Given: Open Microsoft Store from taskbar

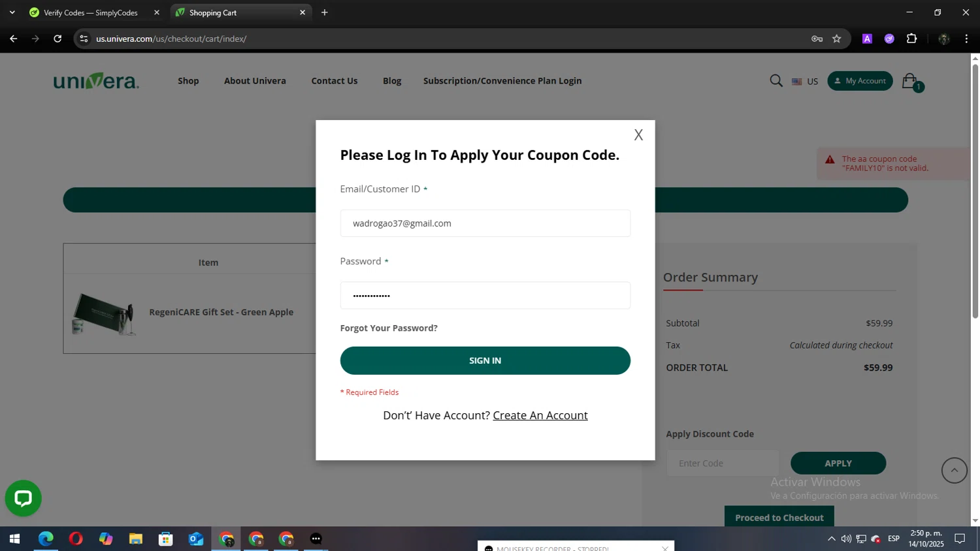Looking at the screenshot, I should pos(166,539).
